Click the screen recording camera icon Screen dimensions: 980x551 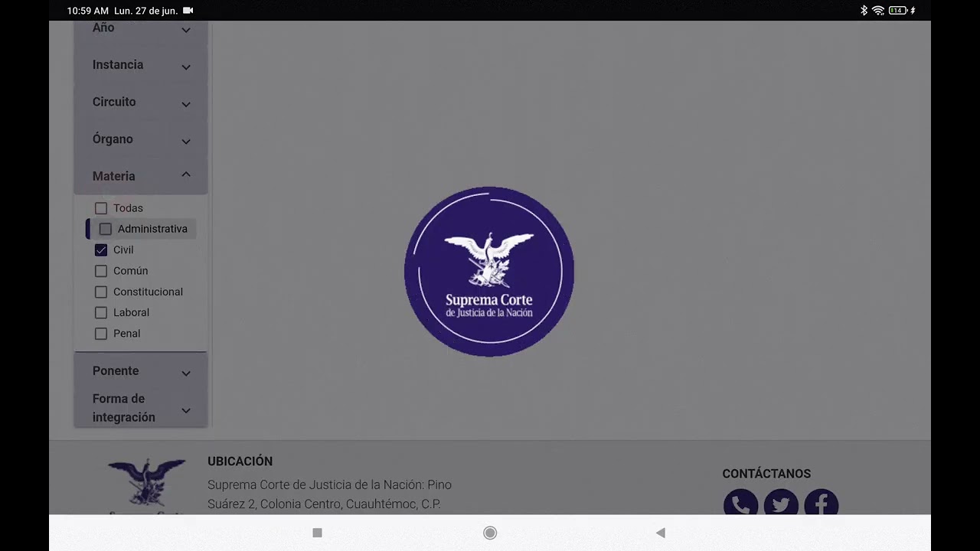[188, 11]
